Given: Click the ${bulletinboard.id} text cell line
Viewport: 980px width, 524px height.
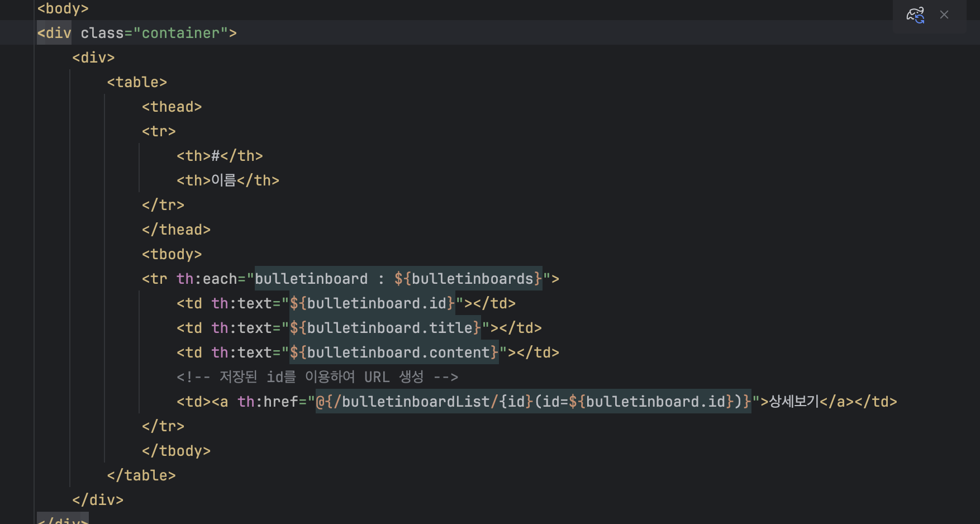Looking at the screenshot, I should coord(346,303).
